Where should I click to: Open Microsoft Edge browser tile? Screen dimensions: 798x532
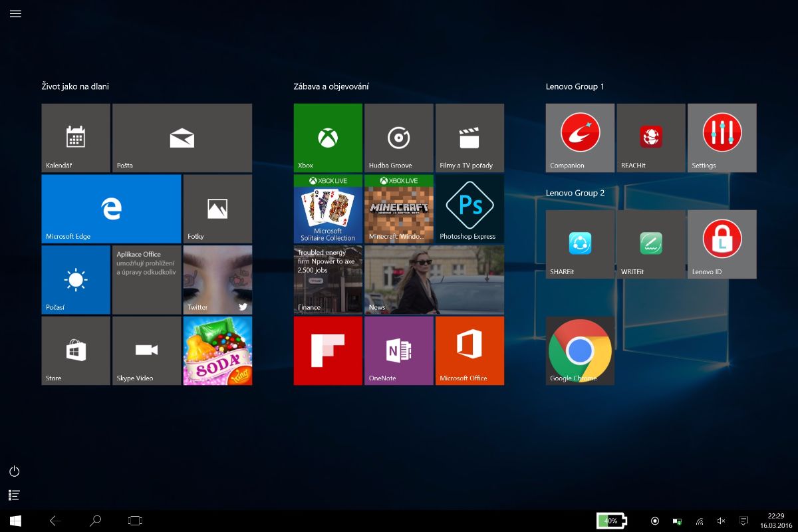[x=111, y=209]
